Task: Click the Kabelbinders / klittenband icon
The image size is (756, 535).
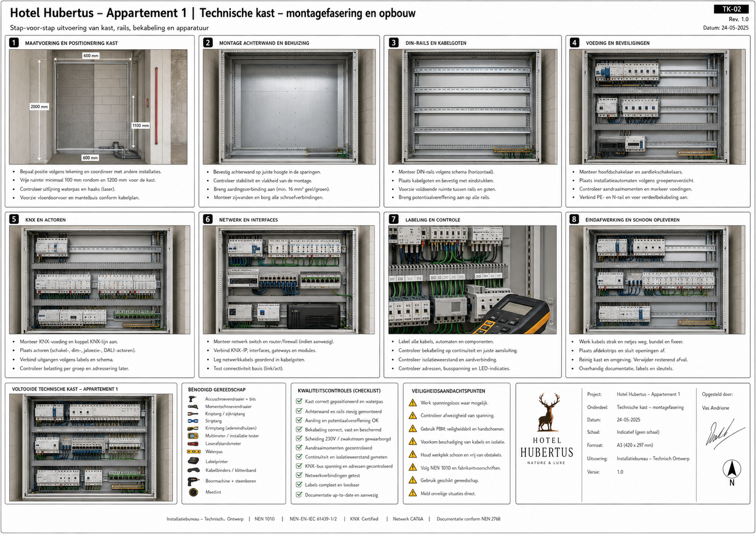Action: [x=193, y=471]
